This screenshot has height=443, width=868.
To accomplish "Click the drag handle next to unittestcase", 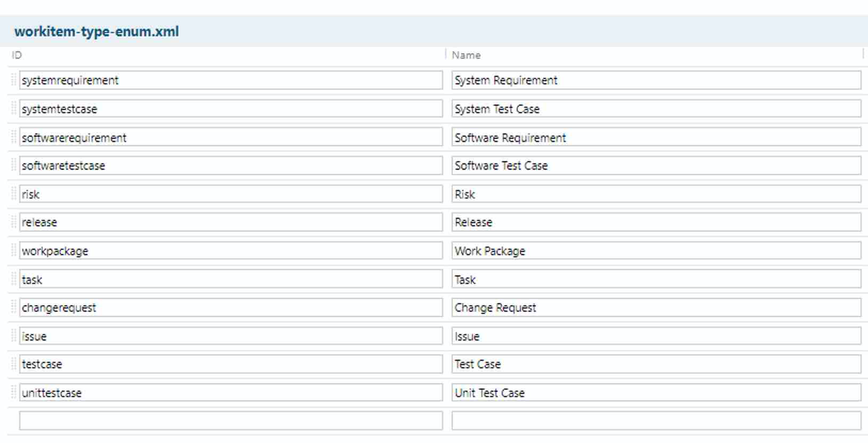I will pyautogui.click(x=14, y=393).
